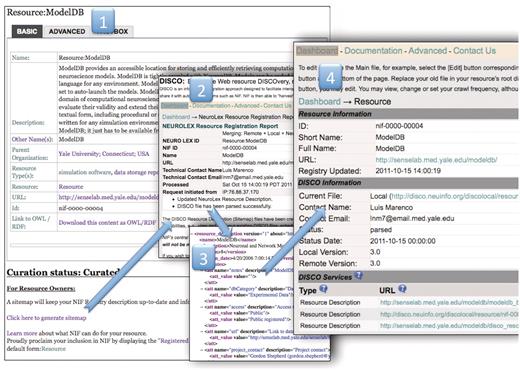Viewport: 520px width, 370px height.
Task: Click the help icon next to URL column header
Action: pos(402,289)
